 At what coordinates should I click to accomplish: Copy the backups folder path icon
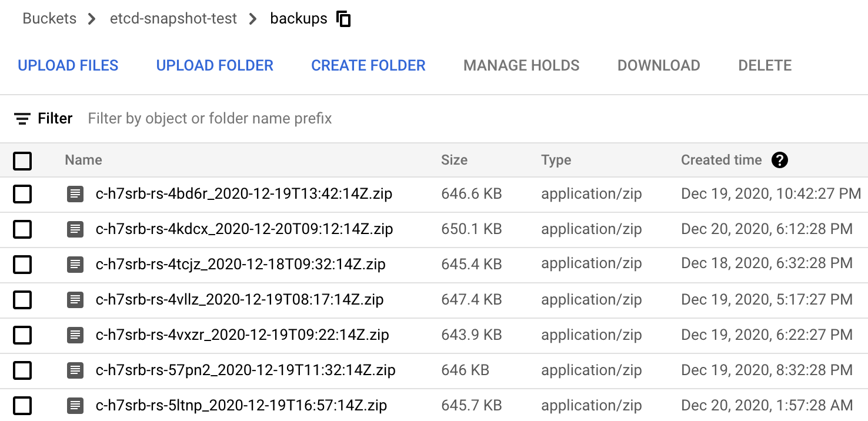pyautogui.click(x=343, y=19)
